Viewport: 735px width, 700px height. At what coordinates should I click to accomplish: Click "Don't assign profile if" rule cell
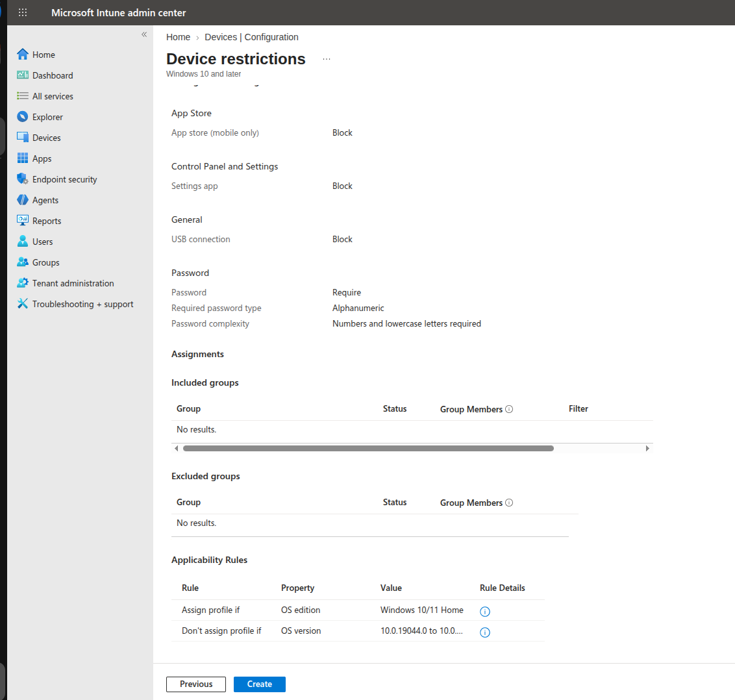coord(221,631)
